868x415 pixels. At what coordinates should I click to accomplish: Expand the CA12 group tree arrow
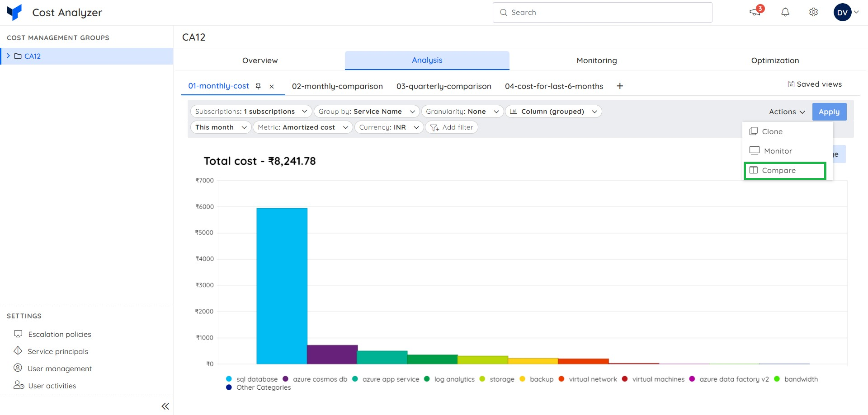(x=8, y=56)
